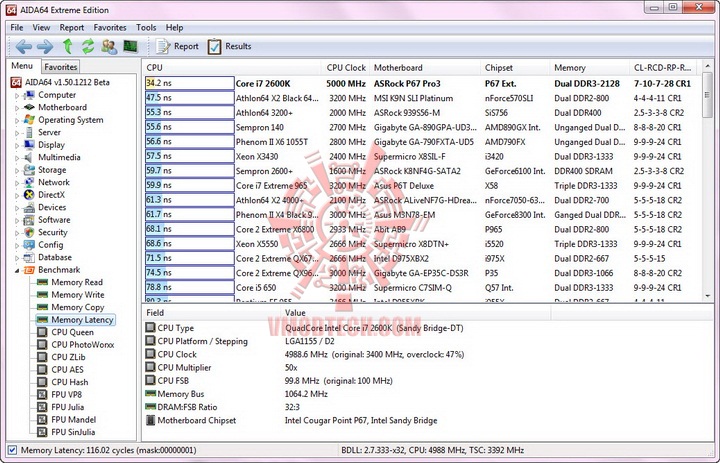Screen dimensions: 720x463
Task: Select the CPU Queen benchmark icon
Action: coord(42,332)
